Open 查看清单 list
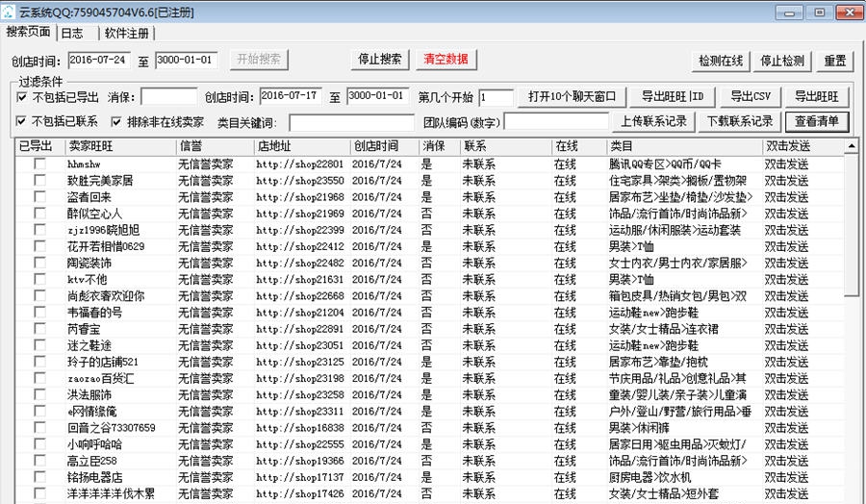 tap(816, 121)
